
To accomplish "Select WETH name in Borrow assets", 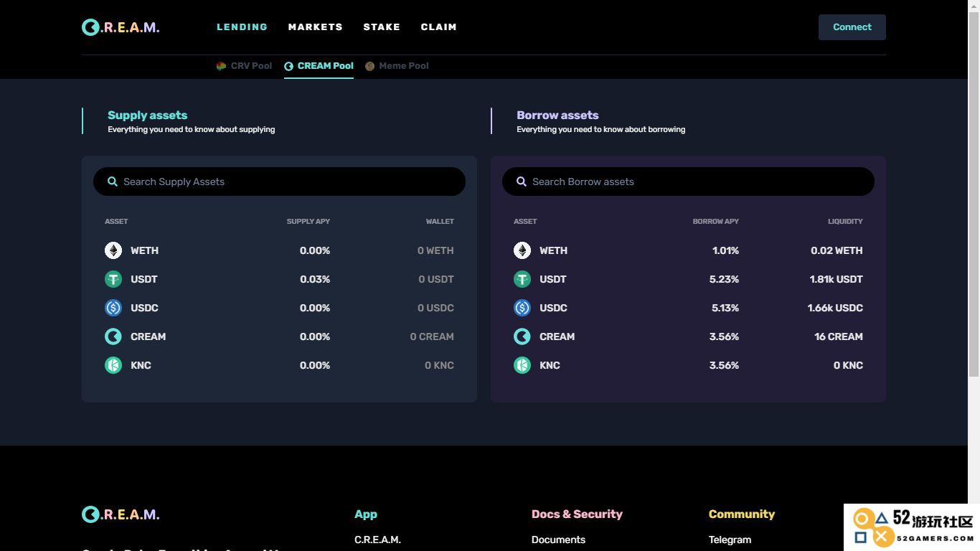I will pyautogui.click(x=553, y=250).
